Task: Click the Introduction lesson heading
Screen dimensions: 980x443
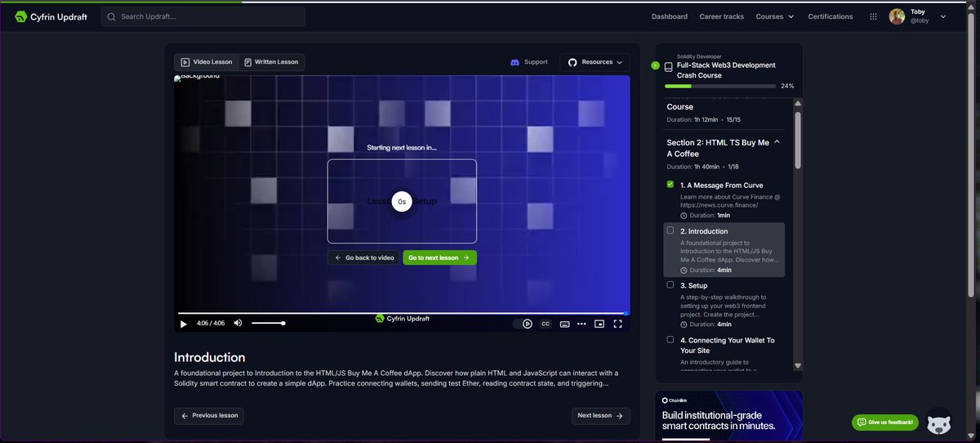Action: point(209,357)
